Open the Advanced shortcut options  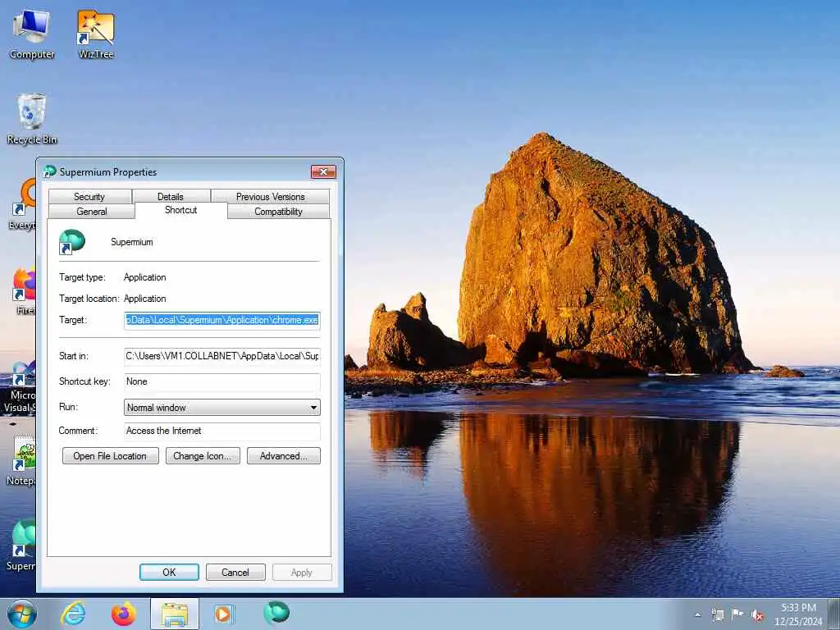pyautogui.click(x=283, y=456)
